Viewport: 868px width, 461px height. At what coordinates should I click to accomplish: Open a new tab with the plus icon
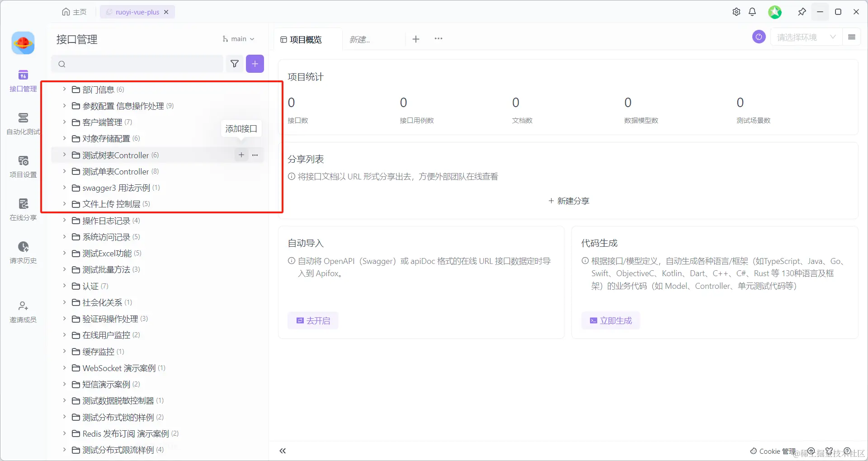[x=416, y=39]
